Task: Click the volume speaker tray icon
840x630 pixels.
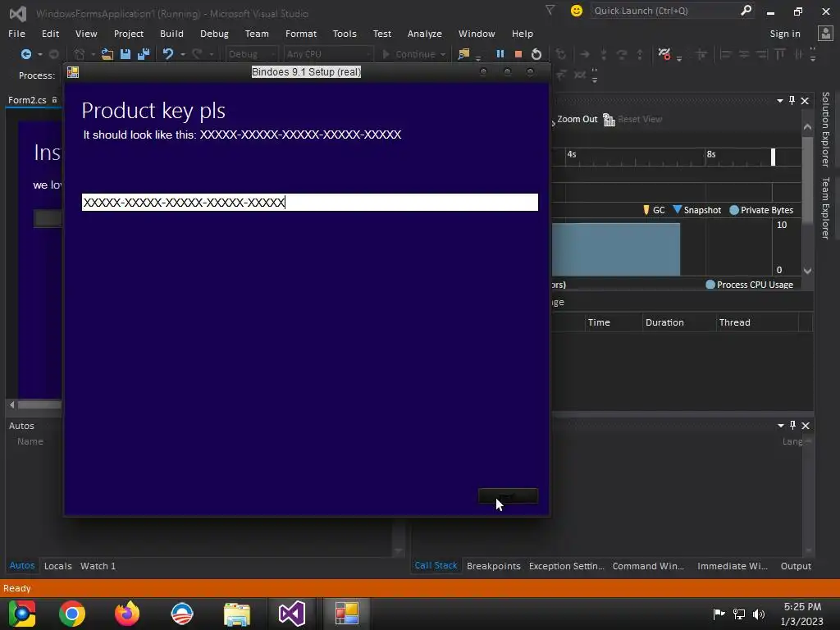Action: click(x=759, y=614)
